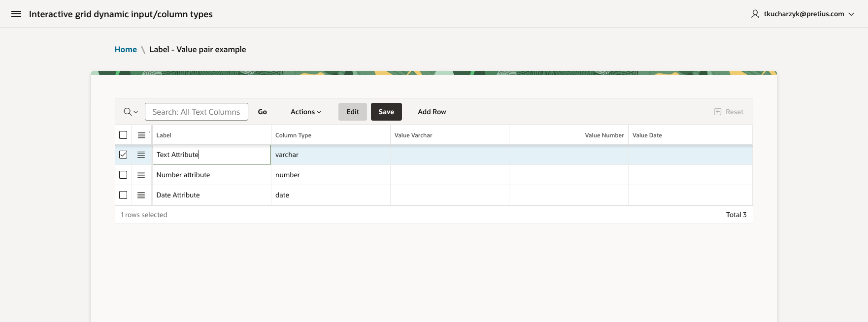Uncheck the Text Attribute row checkbox
This screenshot has width=868, height=322.
tap(123, 155)
